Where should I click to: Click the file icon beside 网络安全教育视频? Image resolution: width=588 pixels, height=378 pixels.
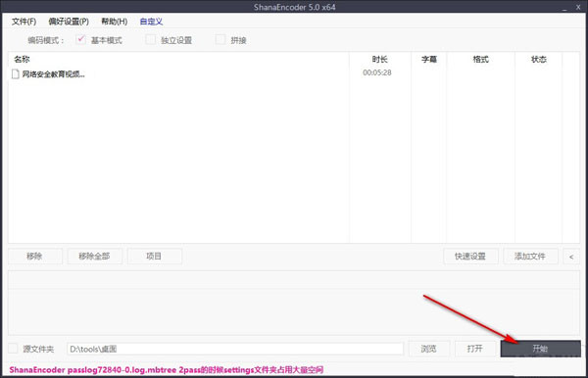coord(16,73)
